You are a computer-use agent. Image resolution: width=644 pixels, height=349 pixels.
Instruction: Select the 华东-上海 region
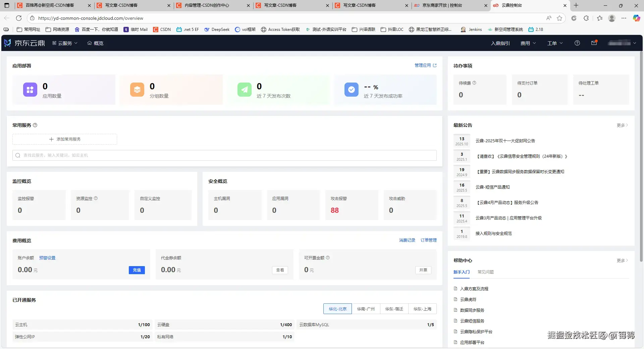point(423,309)
